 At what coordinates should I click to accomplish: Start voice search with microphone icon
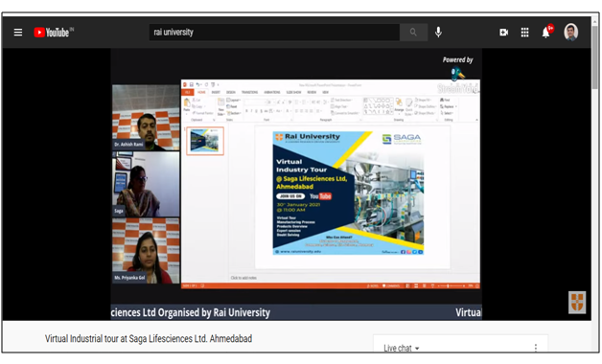tap(438, 33)
